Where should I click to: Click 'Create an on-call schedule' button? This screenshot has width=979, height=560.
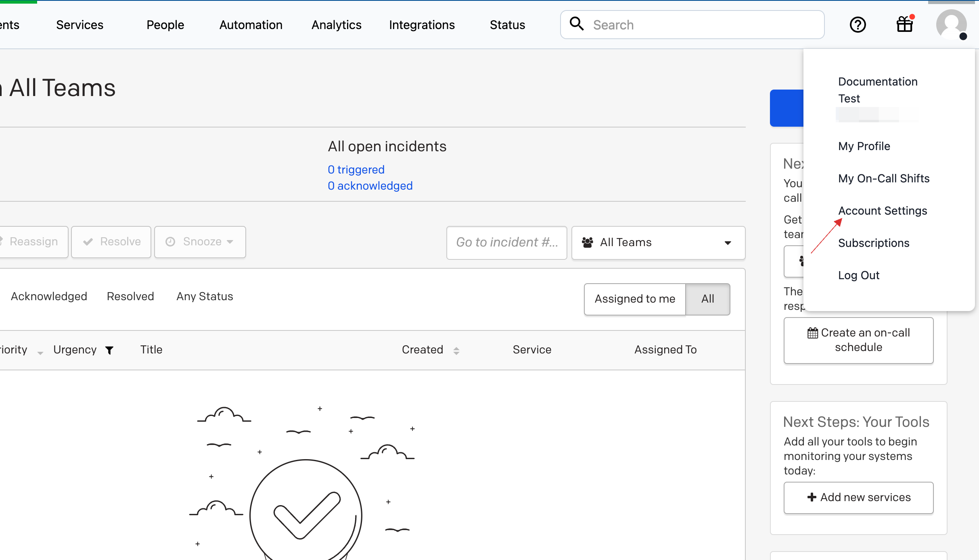pos(859,339)
